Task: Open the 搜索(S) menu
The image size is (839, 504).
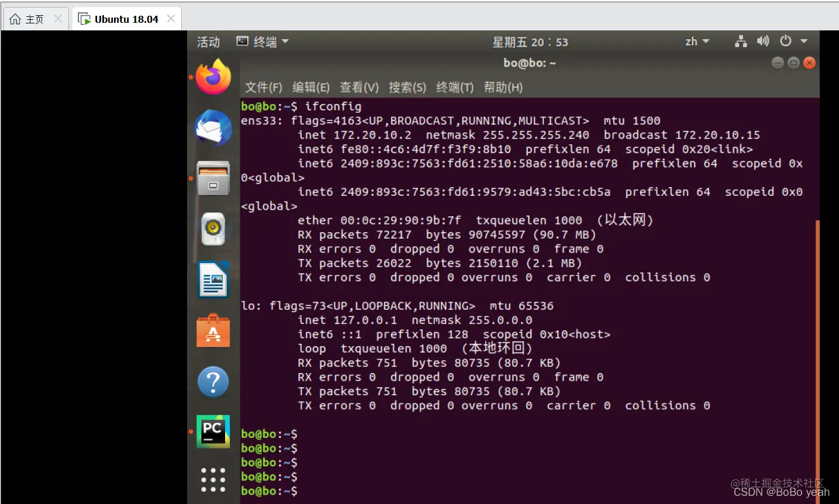Action: [408, 87]
